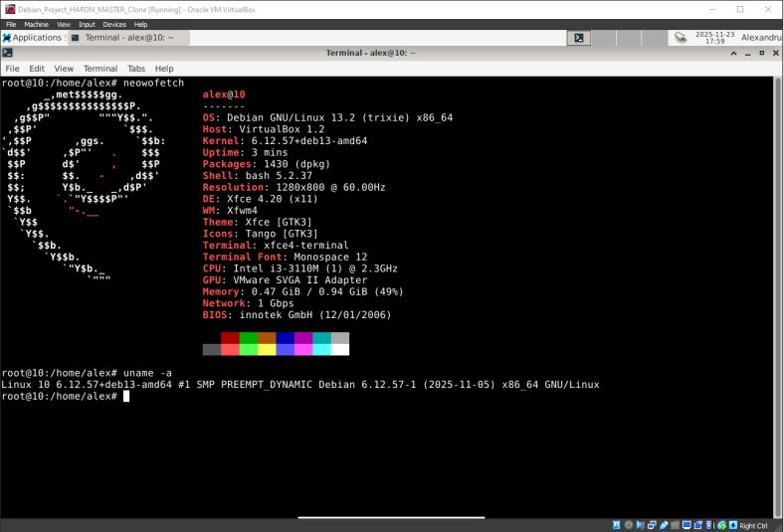Roll up the terminal window with shade arrow
The height and width of the screenshot is (532, 783).
pyautogui.click(x=733, y=53)
